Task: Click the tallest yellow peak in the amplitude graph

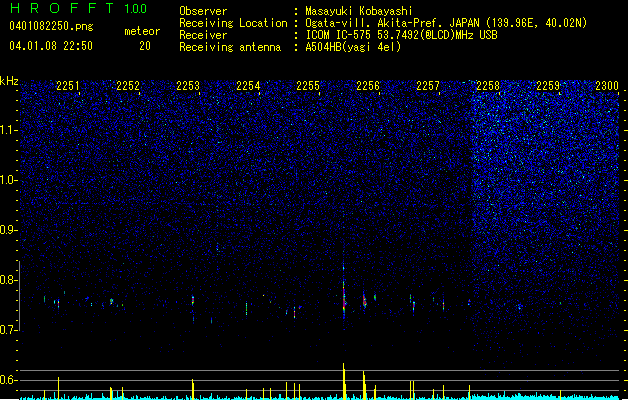Action: (344, 381)
